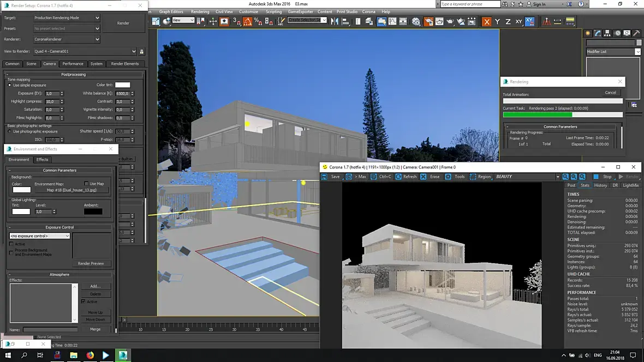Switch to Performance tab in Render Setup

click(73, 64)
